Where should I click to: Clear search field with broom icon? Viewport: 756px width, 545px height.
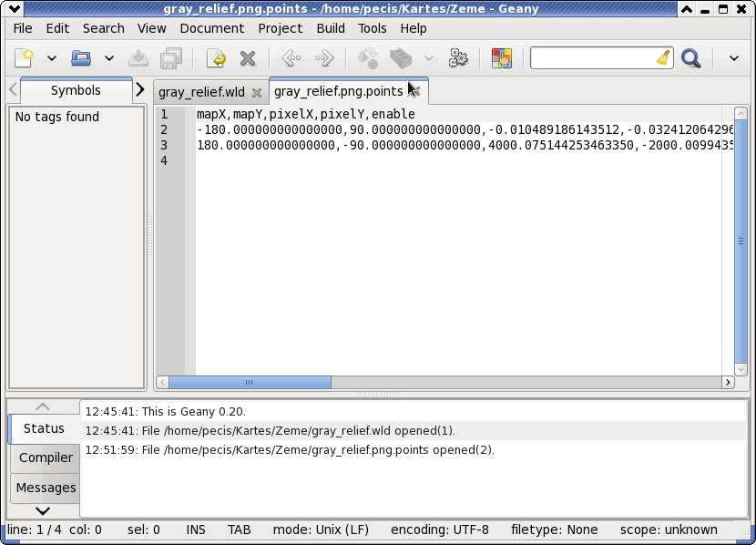click(664, 58)
